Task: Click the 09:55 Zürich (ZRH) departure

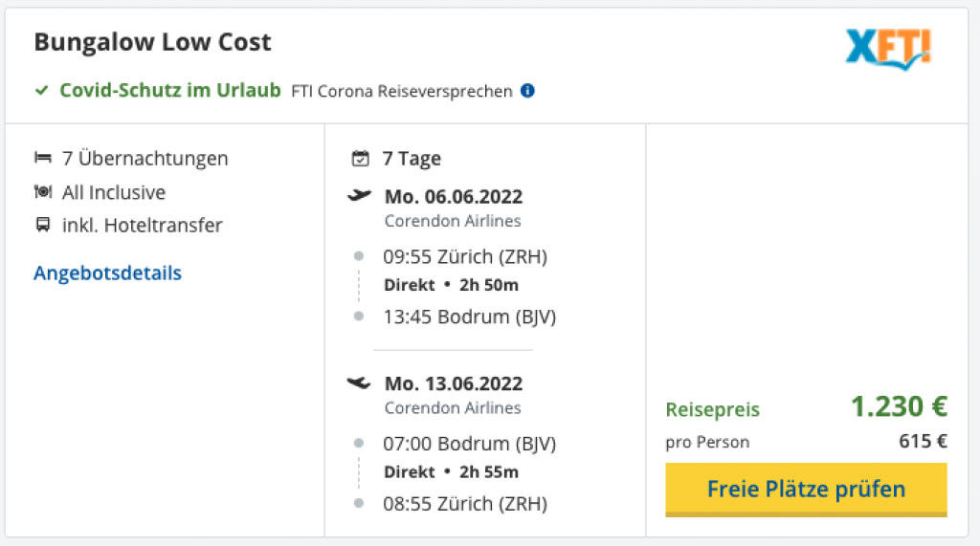Action: click(465, 256)
